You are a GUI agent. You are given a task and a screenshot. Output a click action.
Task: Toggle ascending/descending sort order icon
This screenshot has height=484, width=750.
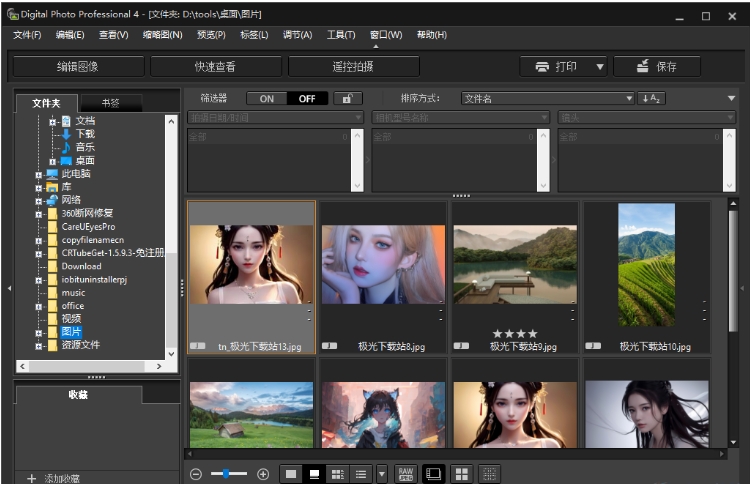651,99
